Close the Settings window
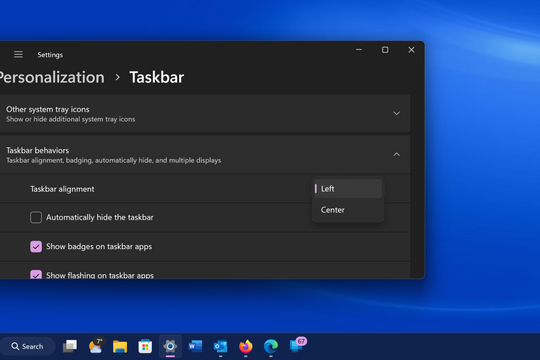Viewport: 540px width, 360px height. (x=411, y=50)
